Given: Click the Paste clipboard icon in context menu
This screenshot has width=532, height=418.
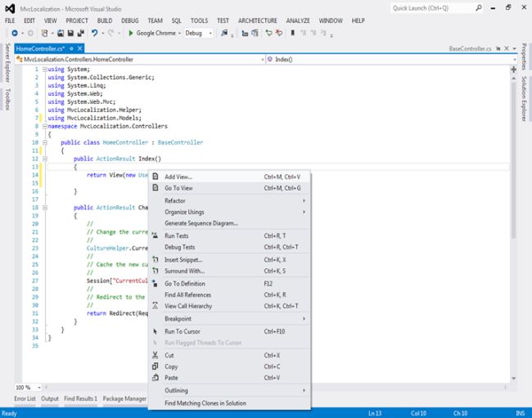Looking at the screenshot, I should 156,378.
